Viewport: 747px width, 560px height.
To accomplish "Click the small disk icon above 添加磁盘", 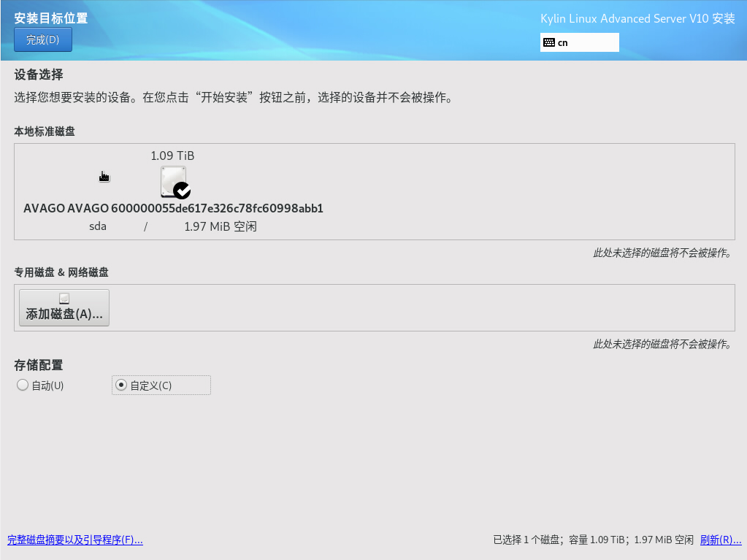I will pyautogui.click(x=64, y=298).
